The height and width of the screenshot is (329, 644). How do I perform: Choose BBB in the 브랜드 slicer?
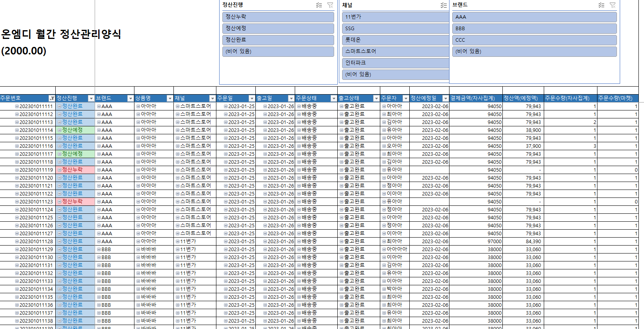click(x=534, y=28)
